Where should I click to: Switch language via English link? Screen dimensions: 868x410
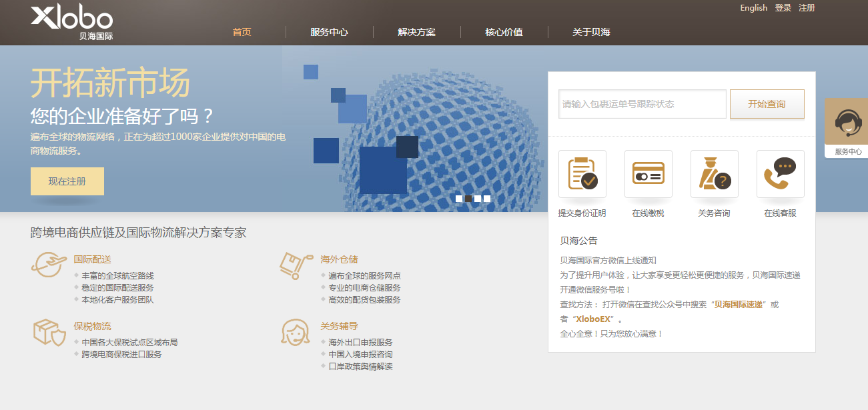click(753, 8)
